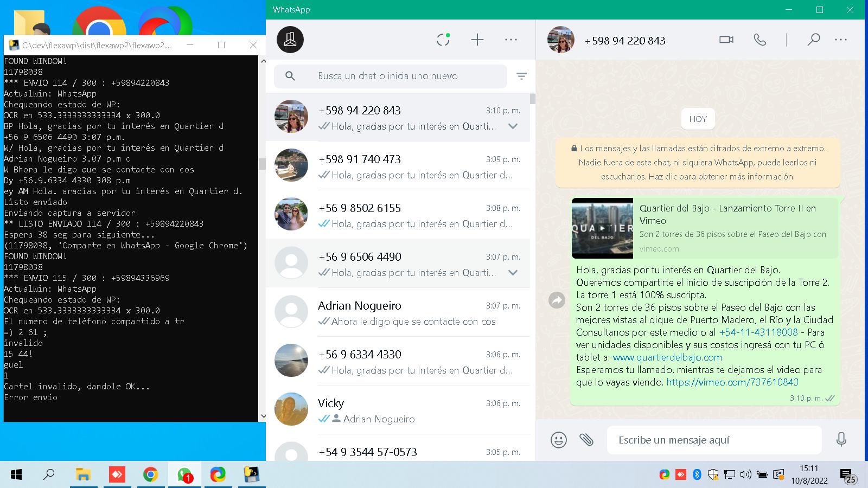
Task: Open the Quartier del Bajo Vimeo preview thumbnail
Action: click(x=602, y=228)
